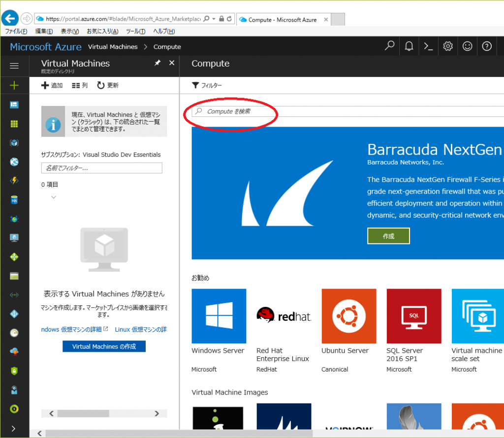
Task: Open the feedback smiley icon
Action: 468,46
